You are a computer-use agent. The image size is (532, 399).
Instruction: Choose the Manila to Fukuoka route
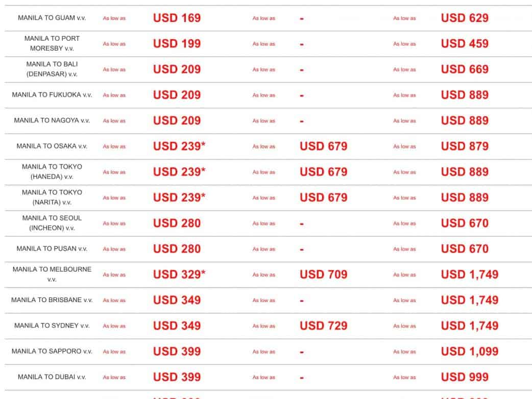tap(52, 95)
